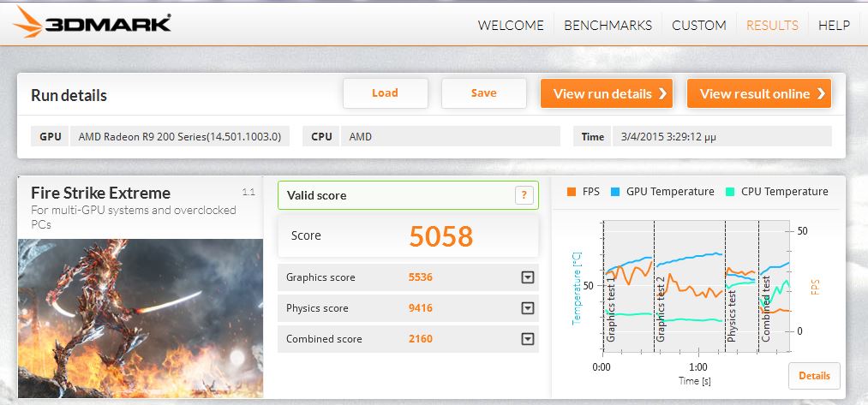
Task: Click the Load button
Action: pos(386,93)
